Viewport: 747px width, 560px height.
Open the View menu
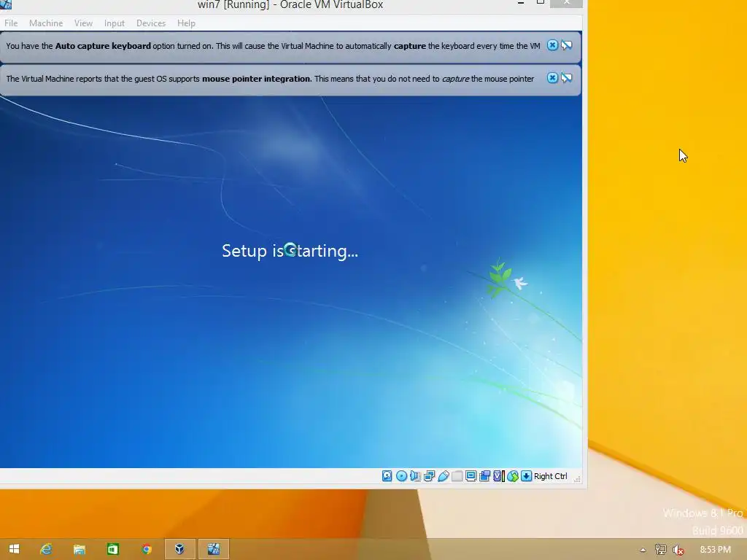[83, 23]
